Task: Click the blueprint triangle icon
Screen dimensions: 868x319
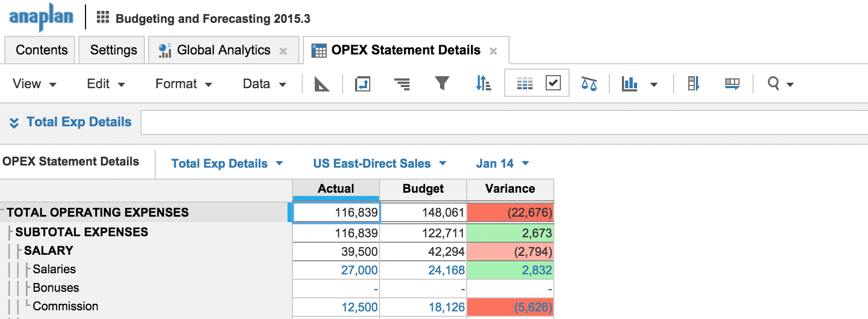Action: (x=322, y=84)
